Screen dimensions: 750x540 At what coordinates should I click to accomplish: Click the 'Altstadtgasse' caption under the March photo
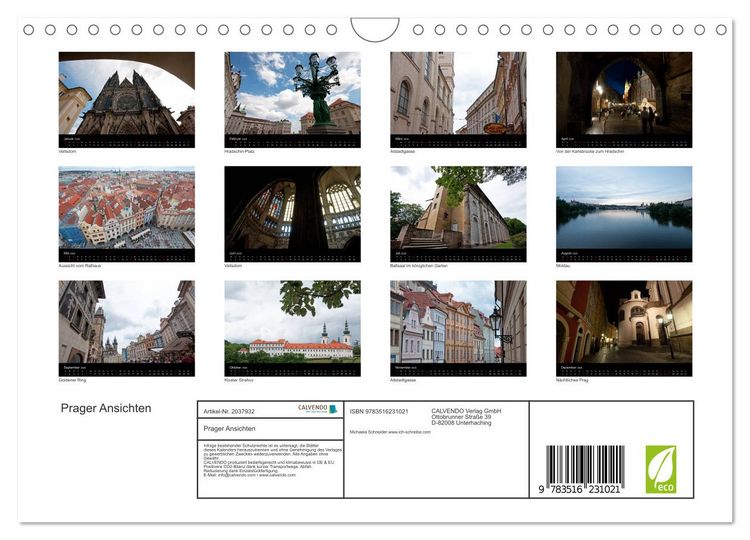coord(402,152)
